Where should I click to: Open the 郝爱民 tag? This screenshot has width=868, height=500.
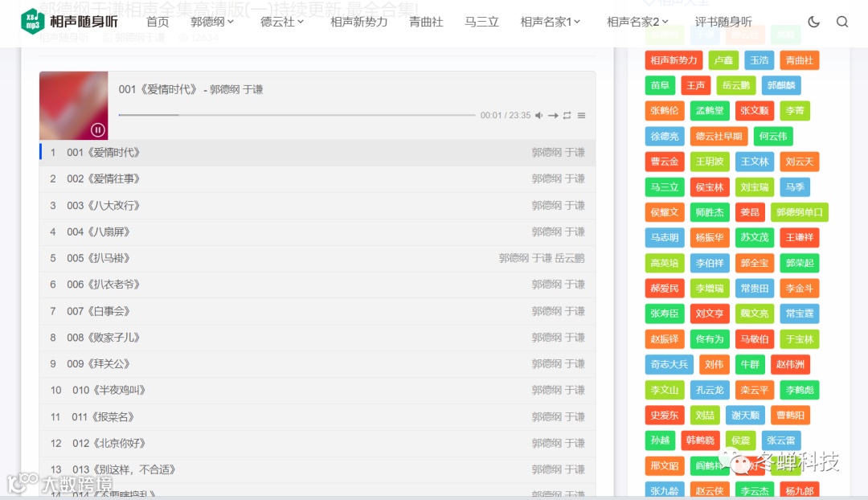point(665,289)
